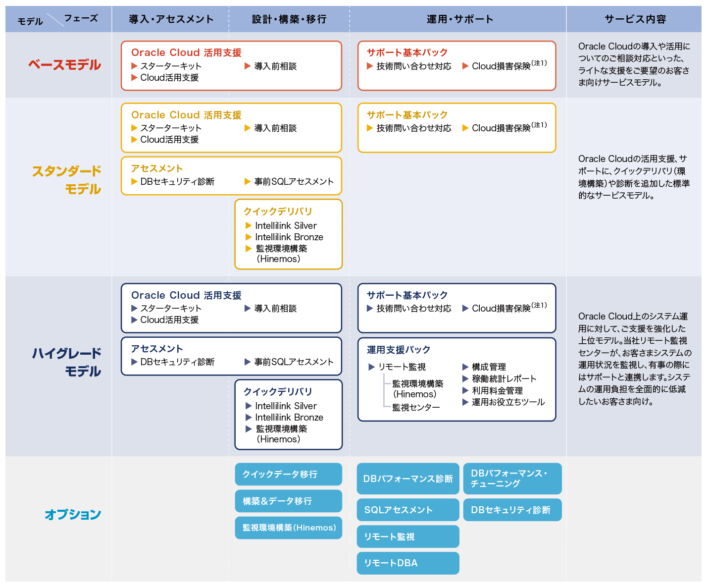
Task: Click yellow アセスメント heading in スタンダードモデル
Action: click(x=157, y=168)
